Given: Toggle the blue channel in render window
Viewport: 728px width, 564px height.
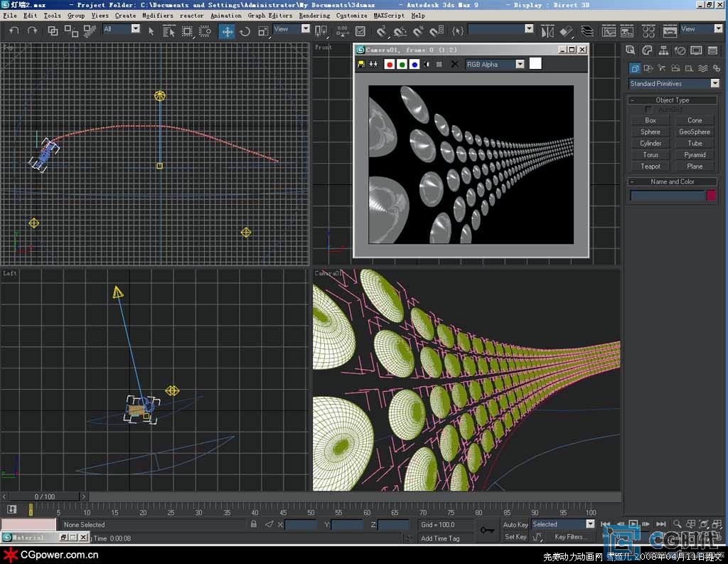Looking at the screenshot, I should coord(414,65).
